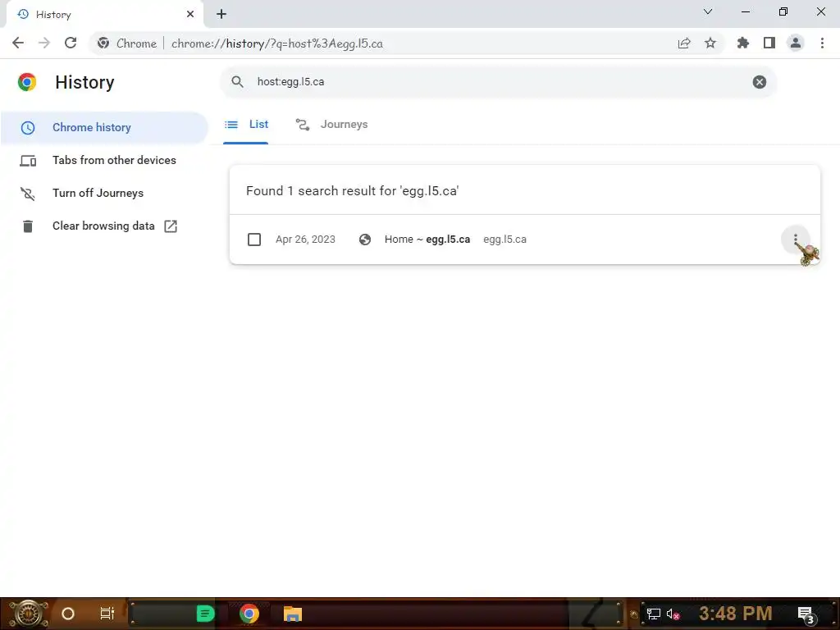Switch to the Journeys tab
Screen dimensions: 840x630
pos(332,125)
